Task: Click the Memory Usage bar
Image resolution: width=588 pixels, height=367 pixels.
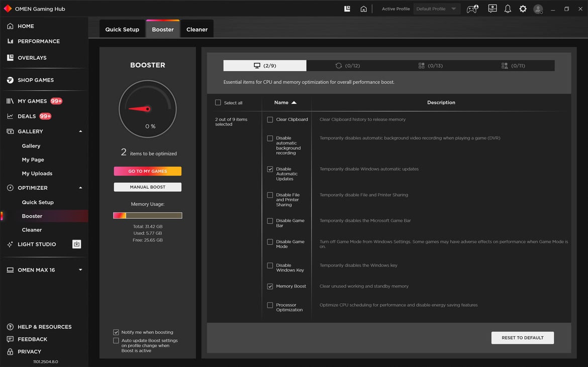Action: tap(148, 215)
